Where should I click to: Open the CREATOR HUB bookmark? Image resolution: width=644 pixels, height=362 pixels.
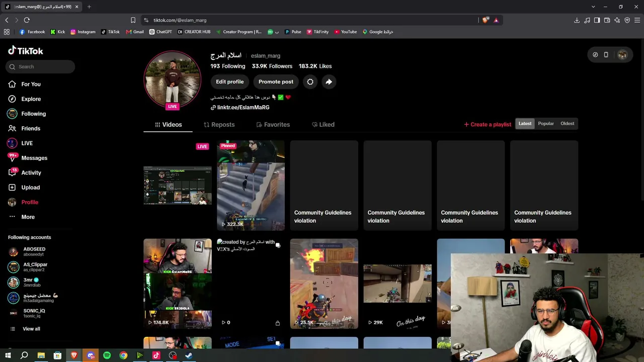[194, 32]
